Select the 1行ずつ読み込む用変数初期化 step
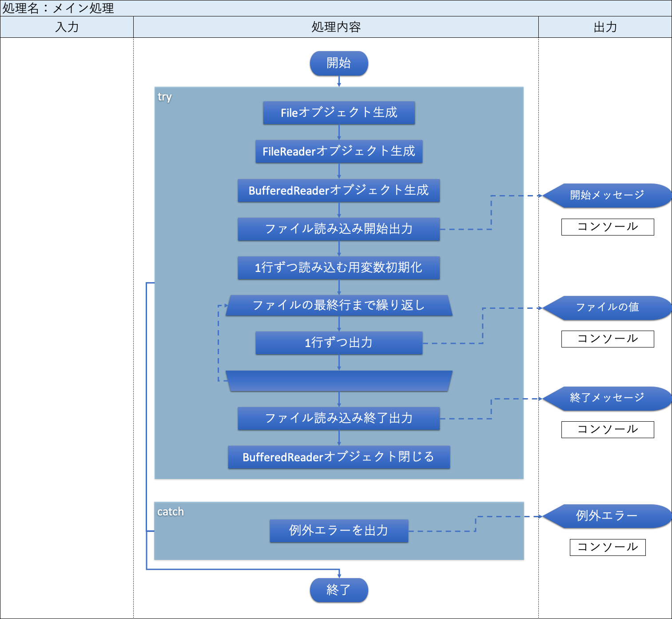This screenshot has height=619, width=672. [339, 268]
